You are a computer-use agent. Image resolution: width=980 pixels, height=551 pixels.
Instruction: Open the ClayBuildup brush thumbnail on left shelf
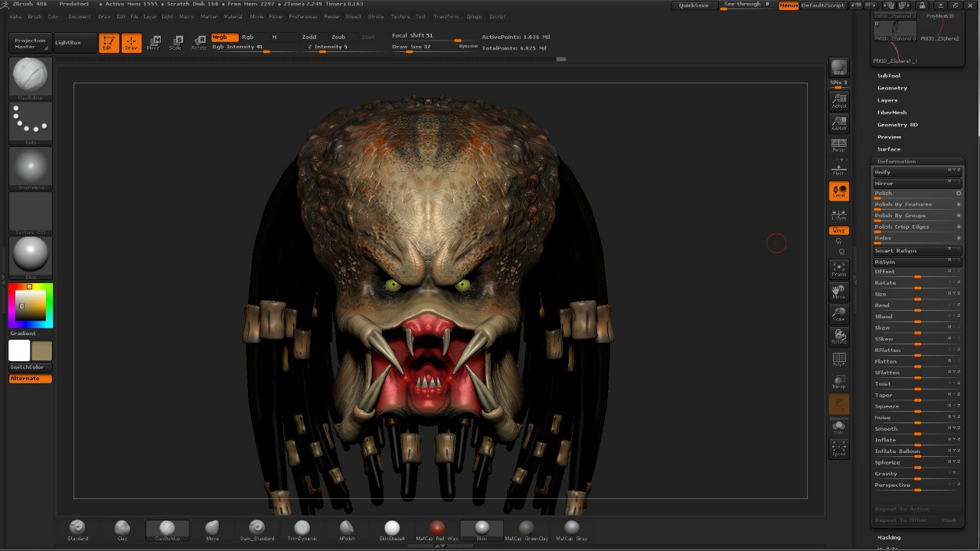click(31, 78)
